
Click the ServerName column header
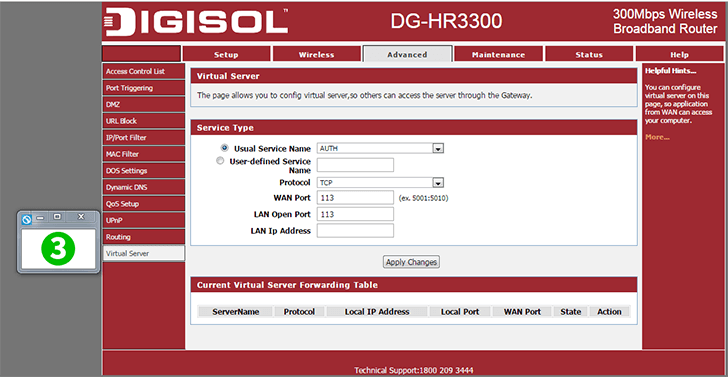tap(235, 312)
